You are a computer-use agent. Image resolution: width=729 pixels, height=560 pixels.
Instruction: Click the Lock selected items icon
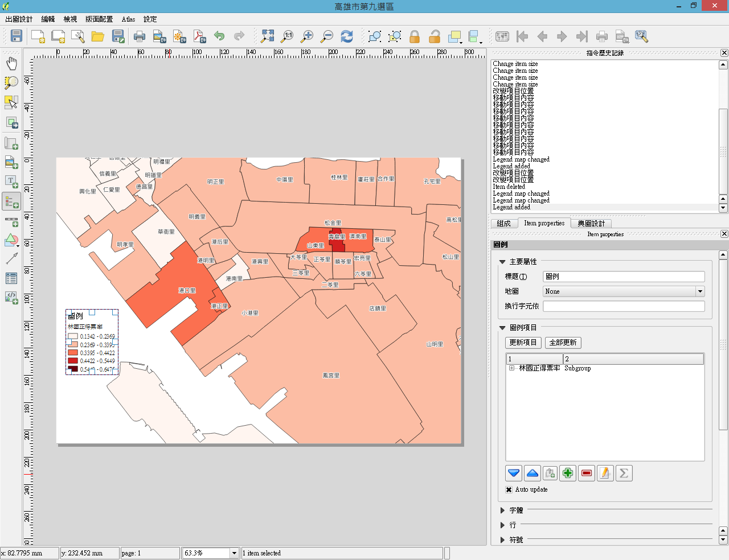[415, 37]
